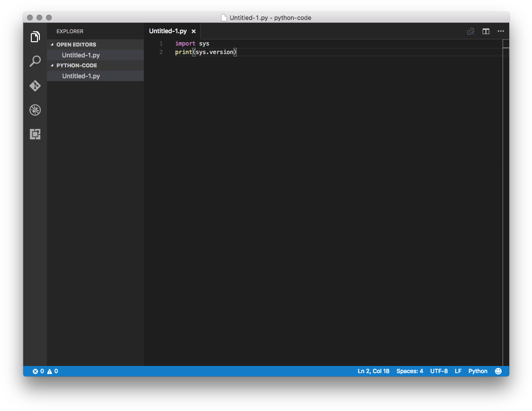Image resolution: width=532 pixels, height=411 pixels.
Task: Change end of line sequence via LF
Action: (458, 371)
